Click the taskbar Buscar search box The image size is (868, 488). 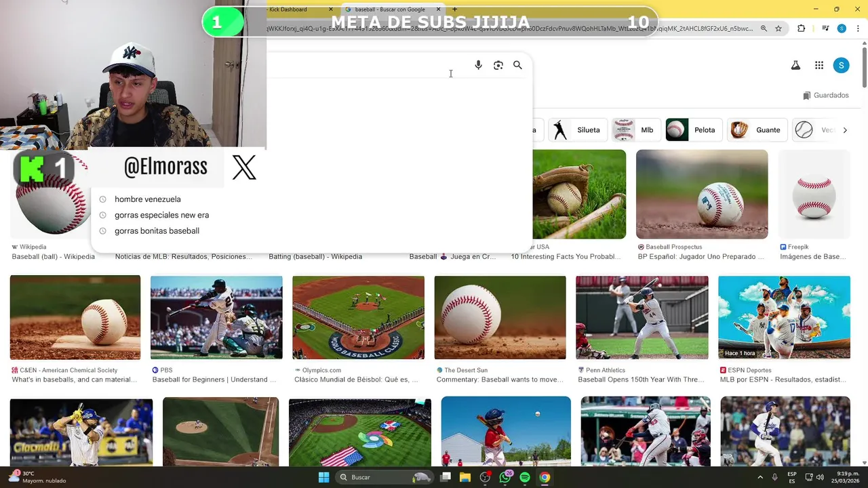coord(384,477)
